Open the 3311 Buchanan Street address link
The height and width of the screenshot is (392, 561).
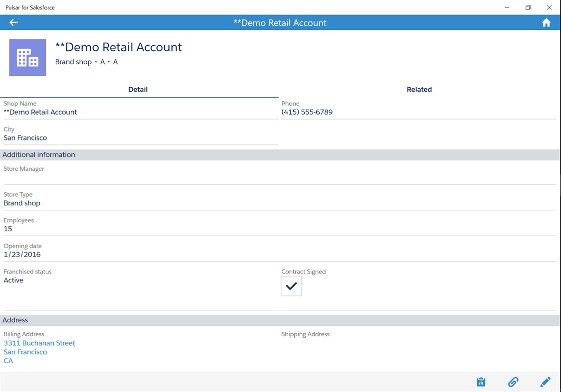[x=39, y=343]
